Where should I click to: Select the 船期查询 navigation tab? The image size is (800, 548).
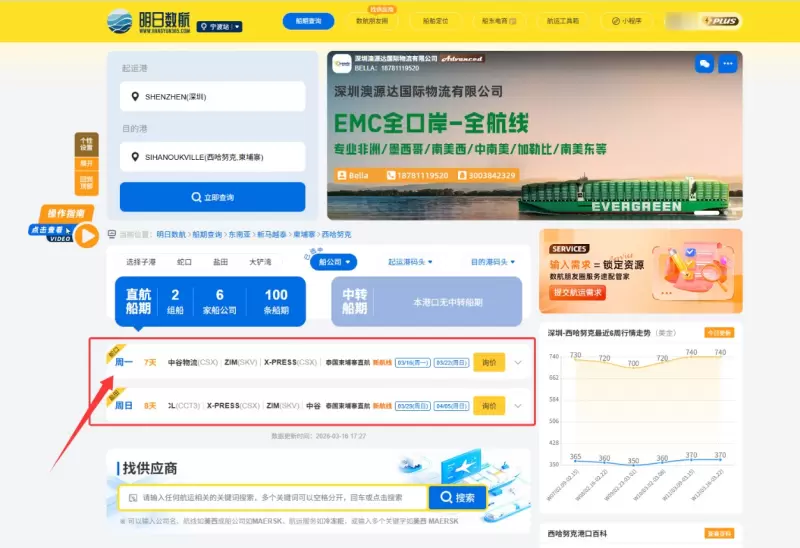coord(308,21)
